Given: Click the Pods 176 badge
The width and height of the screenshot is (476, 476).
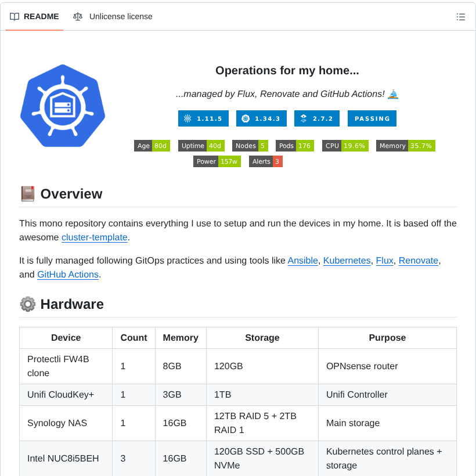Looking at the screenshot, I should pyautogui.click(x=294, y=146).
